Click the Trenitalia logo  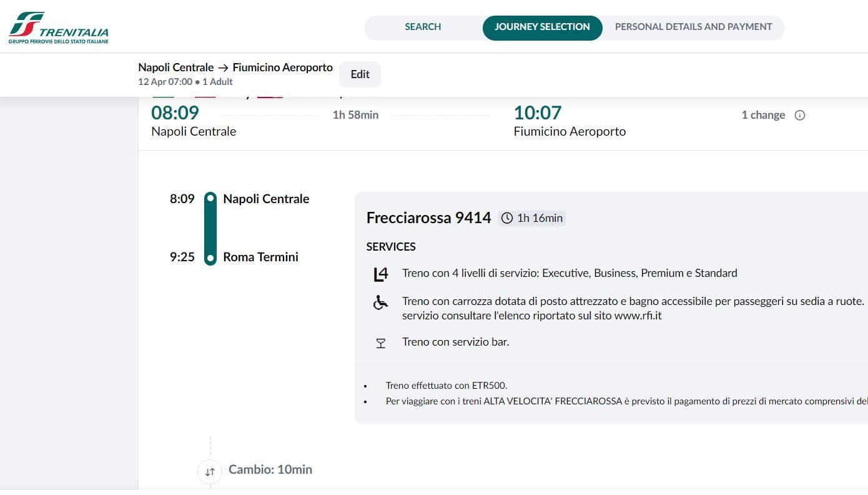(x=58, y=28)
